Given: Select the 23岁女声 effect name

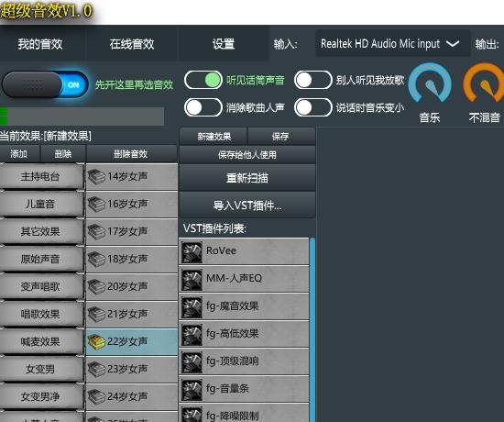Looking at the screenshot, I should click(127, 369).
